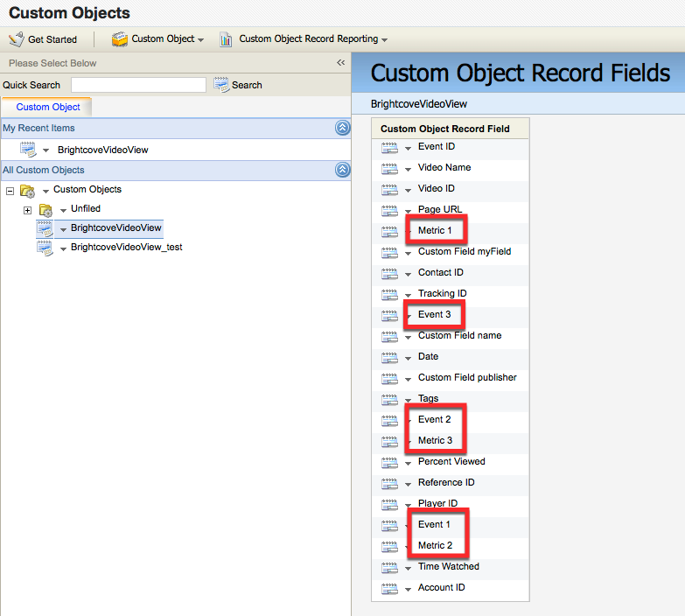Viewport: 685px width, 616px height.
Task: Open the Custom Object toolbar menu
Action: click(x=200, y=40)
